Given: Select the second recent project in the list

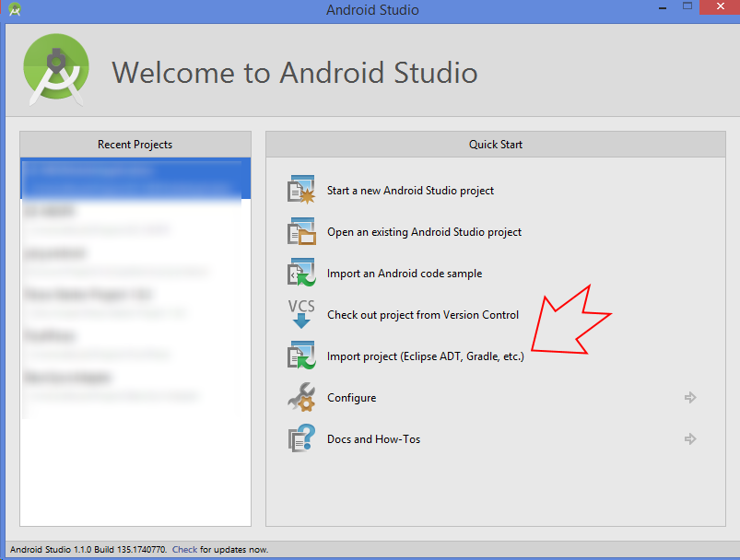Looking at the screenshot, I should coord(135,216).
